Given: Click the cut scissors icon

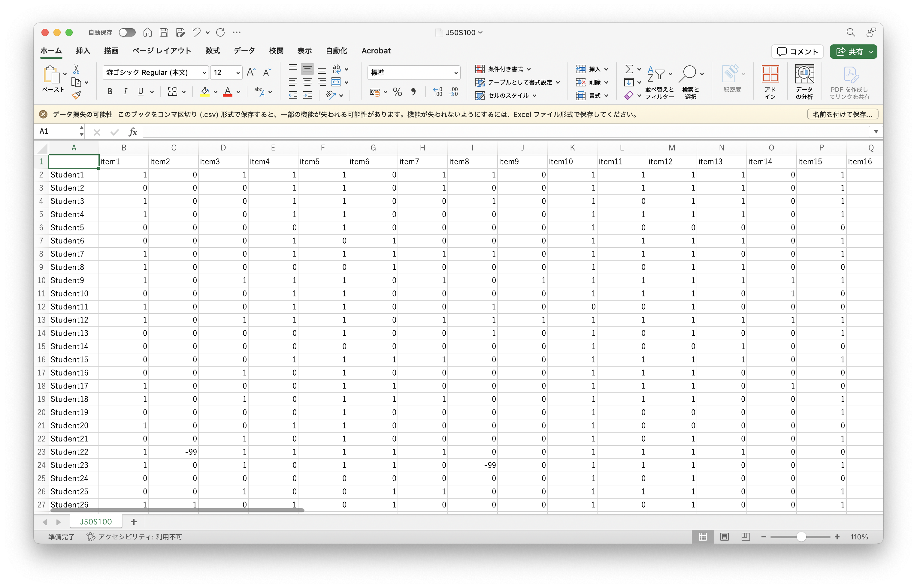Looking at the screenshot, I should 76,70.
